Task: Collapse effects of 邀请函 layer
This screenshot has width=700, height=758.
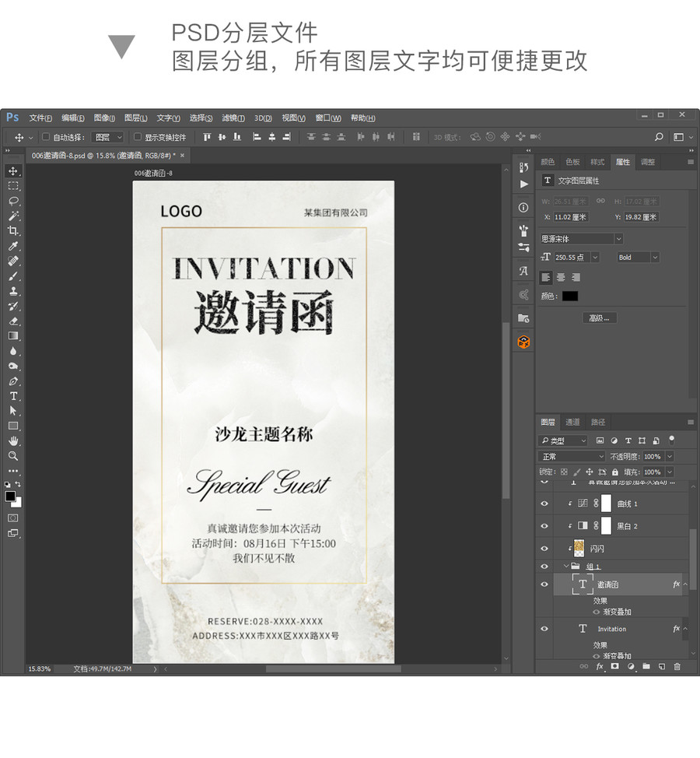Action: pyautogui.click(x=685, y=584)
